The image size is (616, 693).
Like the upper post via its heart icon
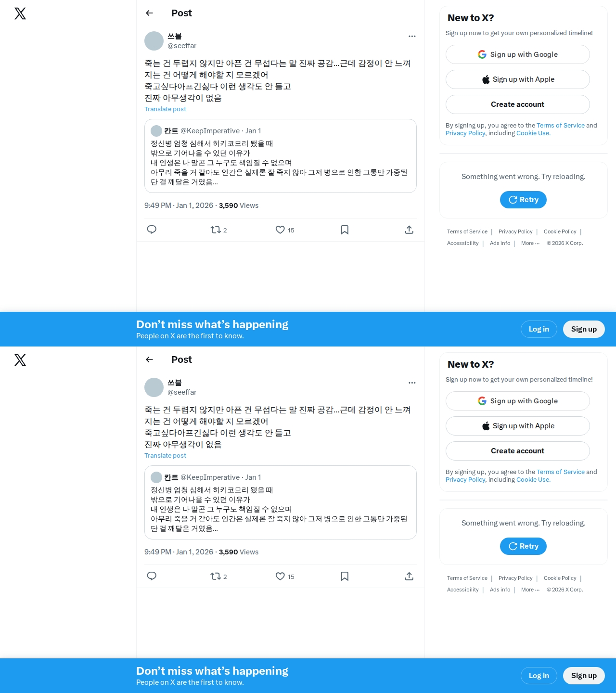[280, 230]
